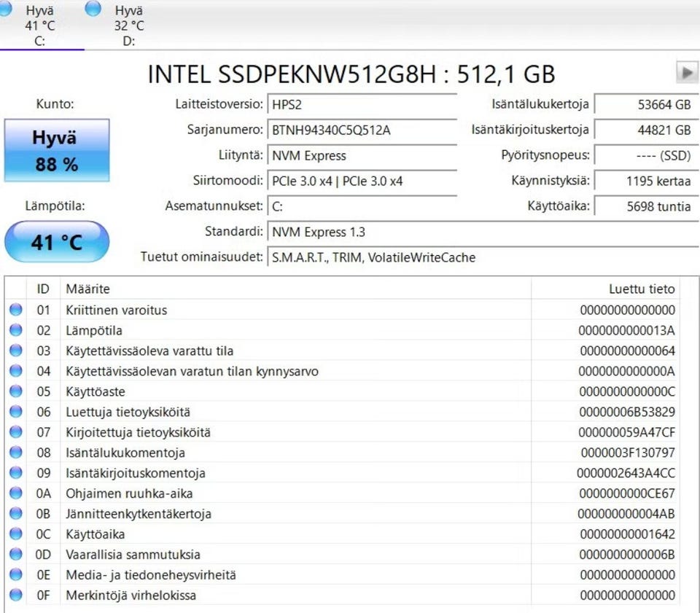Click status orb for row 0D Vaarallisia sammutuksia
The height and width of the screenshot is (613, 700).
[x=15, y=554]
